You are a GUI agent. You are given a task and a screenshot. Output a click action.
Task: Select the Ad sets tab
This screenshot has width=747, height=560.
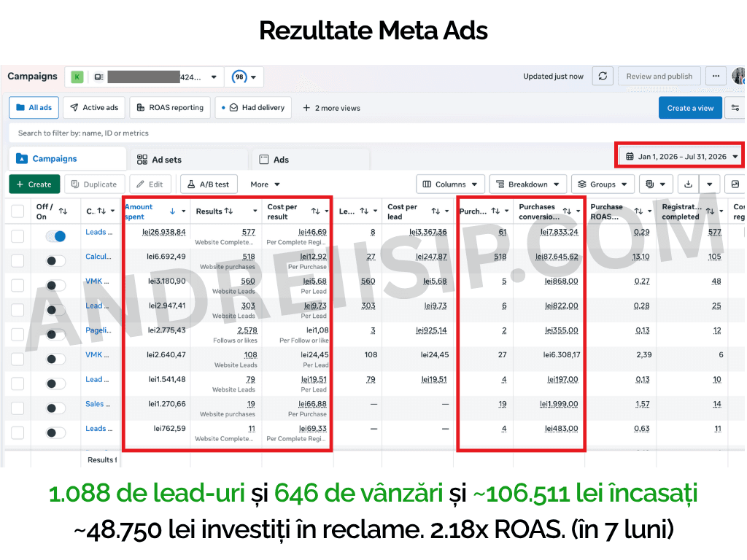(x=189, y=160)
